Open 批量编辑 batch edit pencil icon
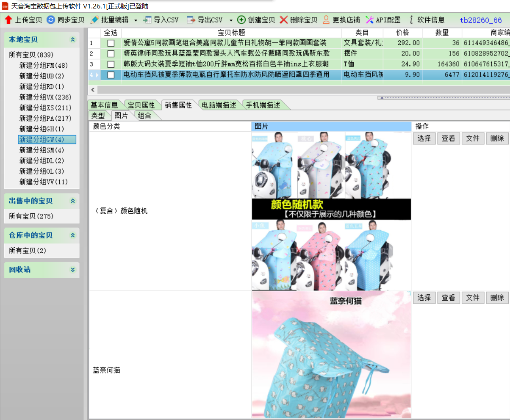 coord(94,20)
